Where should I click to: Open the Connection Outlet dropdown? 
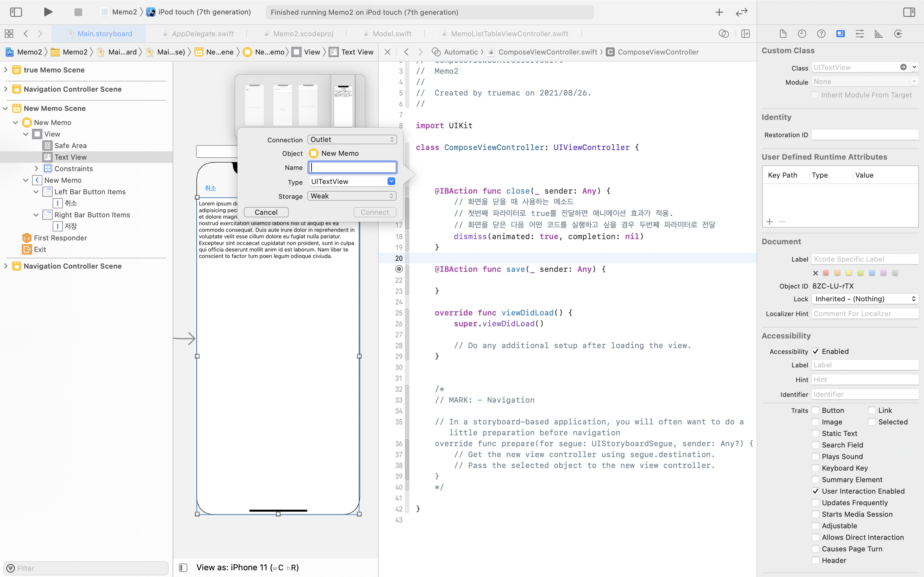click(x=352, y=139)
